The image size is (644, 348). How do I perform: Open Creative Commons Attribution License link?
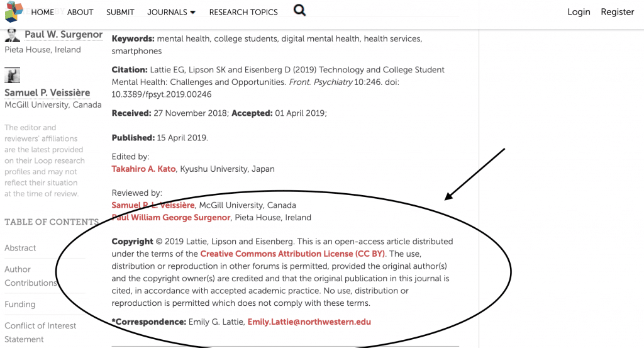[292, 254]
